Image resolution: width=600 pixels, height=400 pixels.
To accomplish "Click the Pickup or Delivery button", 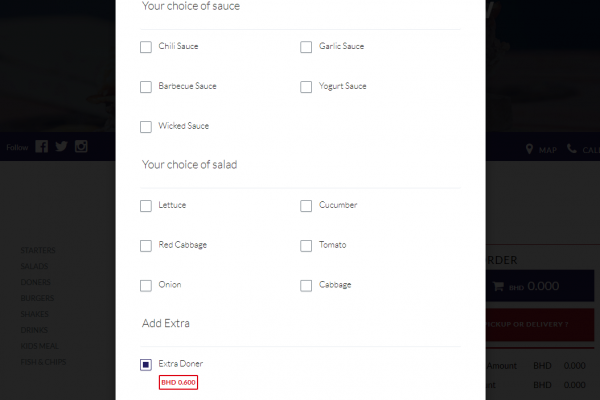I will pos(540,325).
